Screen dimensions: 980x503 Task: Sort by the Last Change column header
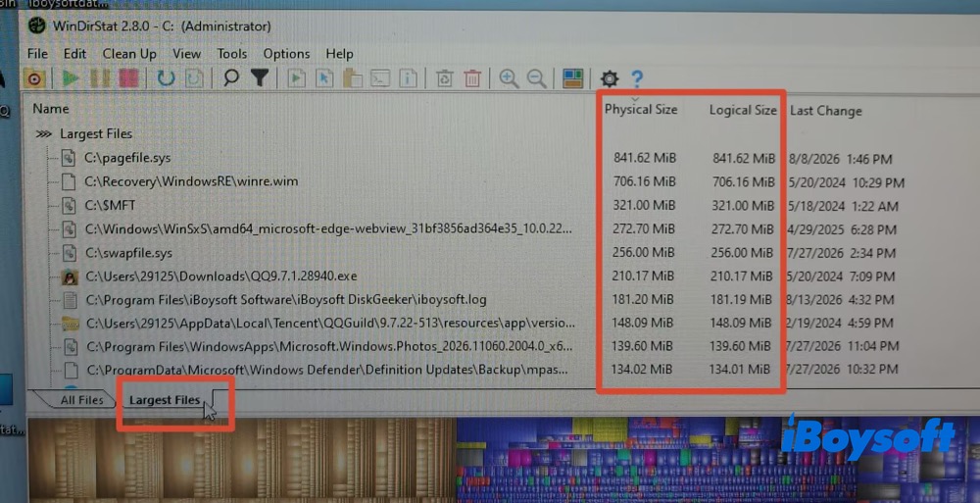click(825, 111)
